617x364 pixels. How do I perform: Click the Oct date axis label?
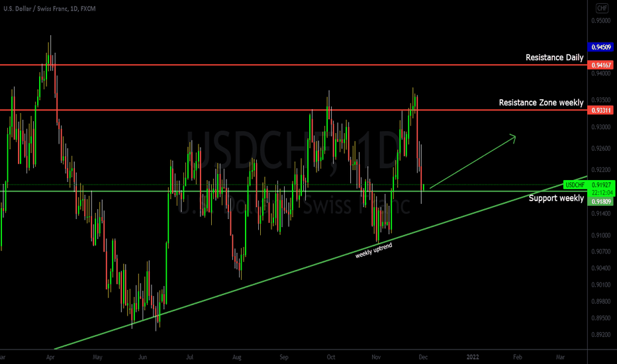click(331, 357)
